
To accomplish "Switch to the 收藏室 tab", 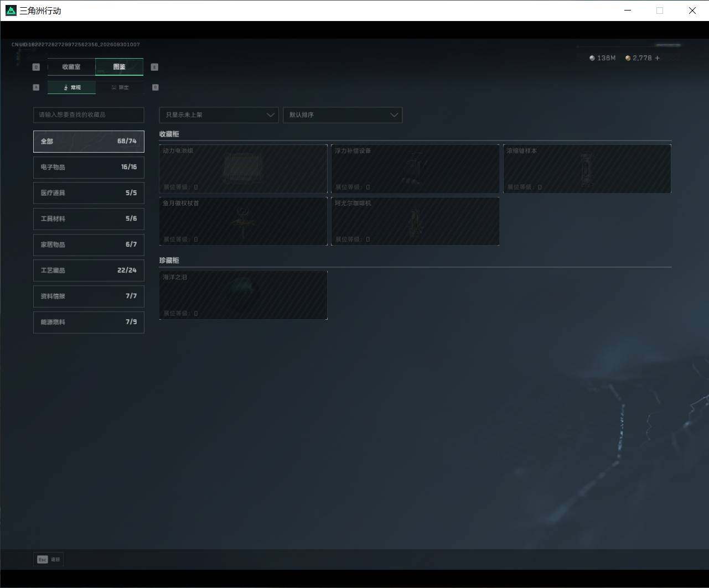I will (71, 67).
